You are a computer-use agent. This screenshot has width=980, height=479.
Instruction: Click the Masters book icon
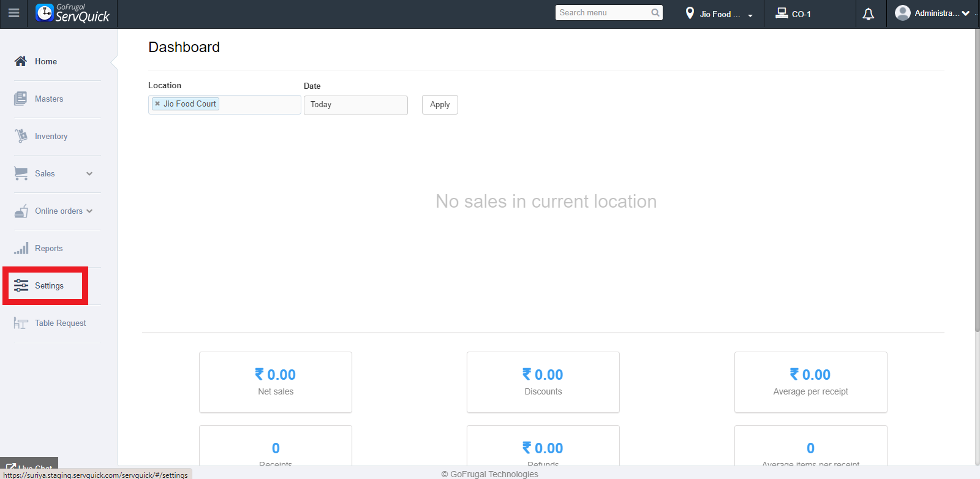tap(21, 99)
